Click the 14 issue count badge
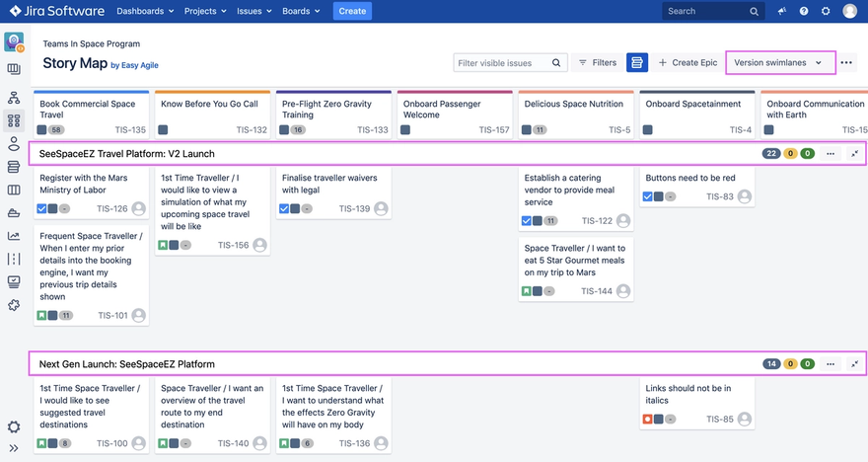 771,364
